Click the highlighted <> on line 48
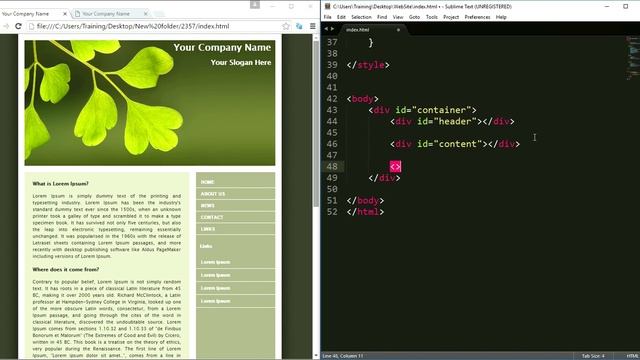Screen dimensions: 640x360 [x=396, y=167]
